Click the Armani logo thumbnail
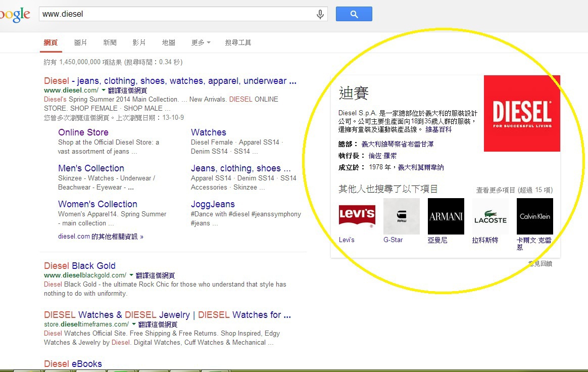The height and width of the screenshot is (372, 588). click(446, 216)
